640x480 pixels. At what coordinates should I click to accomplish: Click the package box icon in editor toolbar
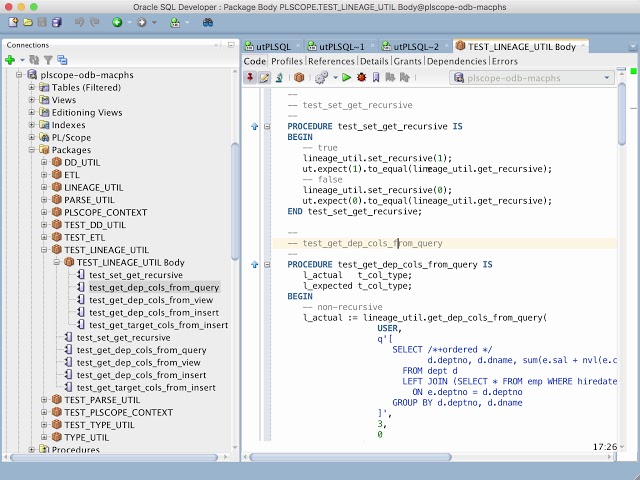point(299,77)
